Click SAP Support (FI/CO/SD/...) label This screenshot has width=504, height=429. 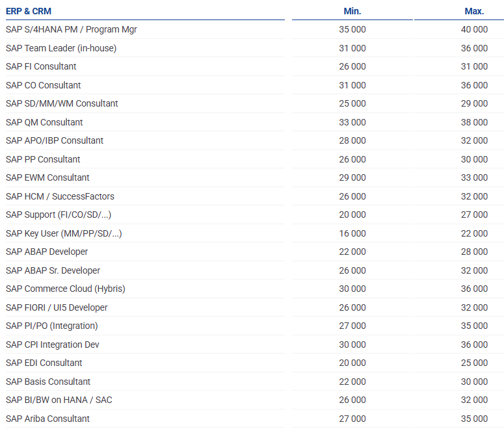point(59,214)
